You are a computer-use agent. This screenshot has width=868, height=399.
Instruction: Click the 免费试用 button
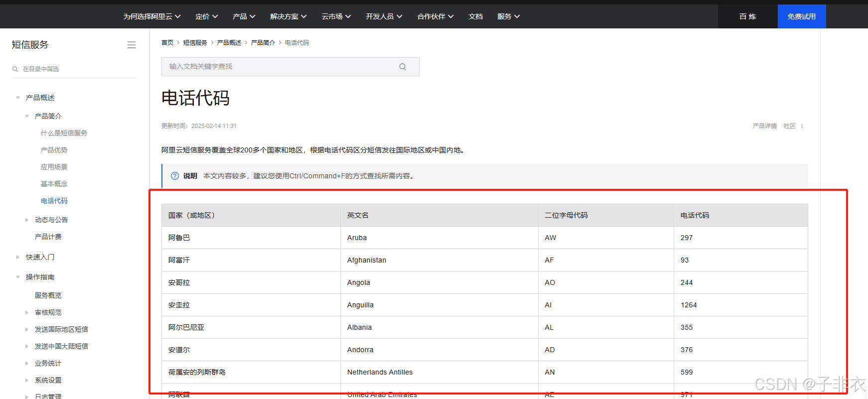[801, 16]
